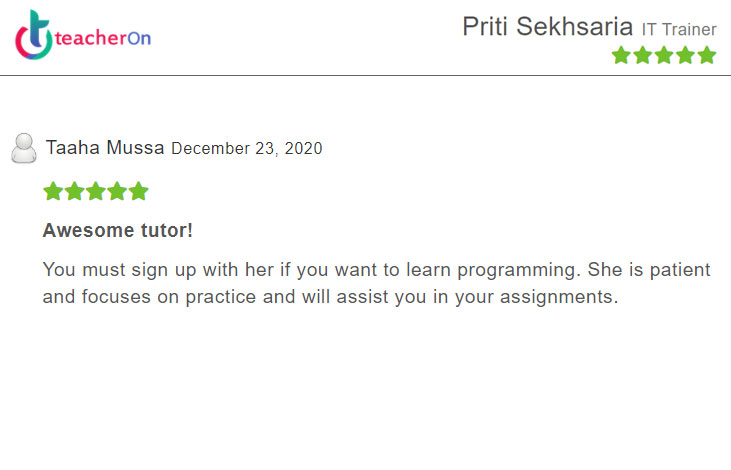Click the teacherOn logo icon
The width and height of the screenshot is (731, 470).
(x=35, y=34)
